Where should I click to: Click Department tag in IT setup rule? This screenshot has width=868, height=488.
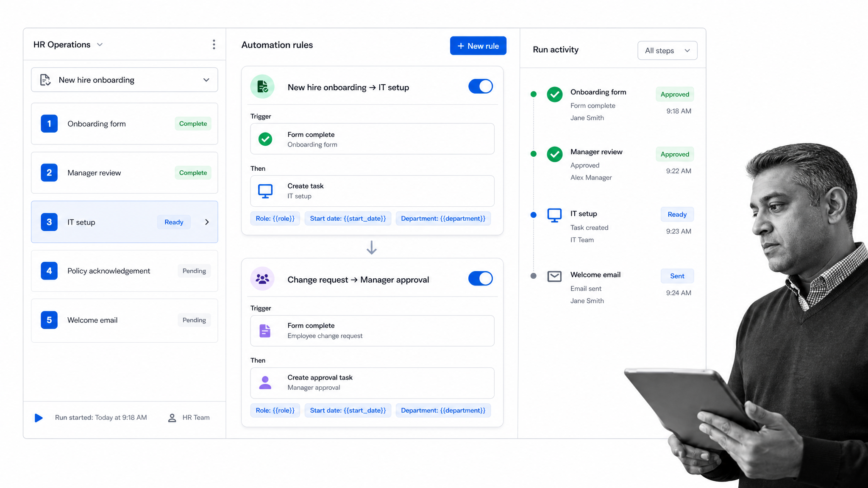443,219
